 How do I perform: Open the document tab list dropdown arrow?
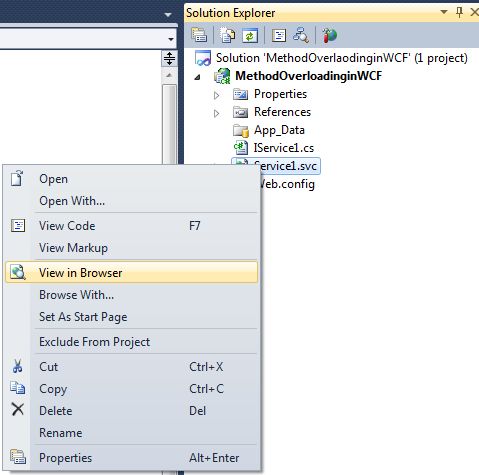point(168,15)
